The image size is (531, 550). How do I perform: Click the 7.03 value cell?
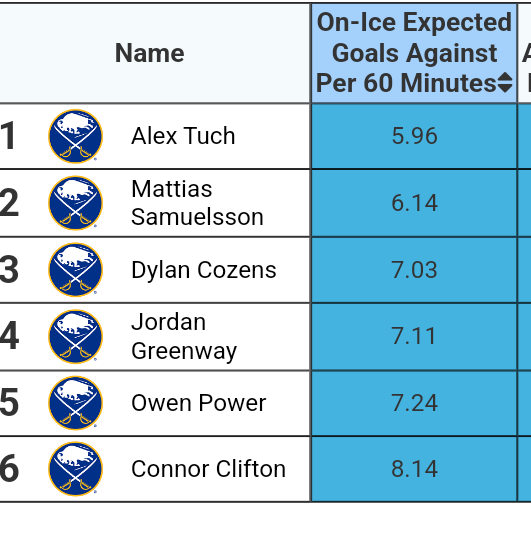click(414, 270)
